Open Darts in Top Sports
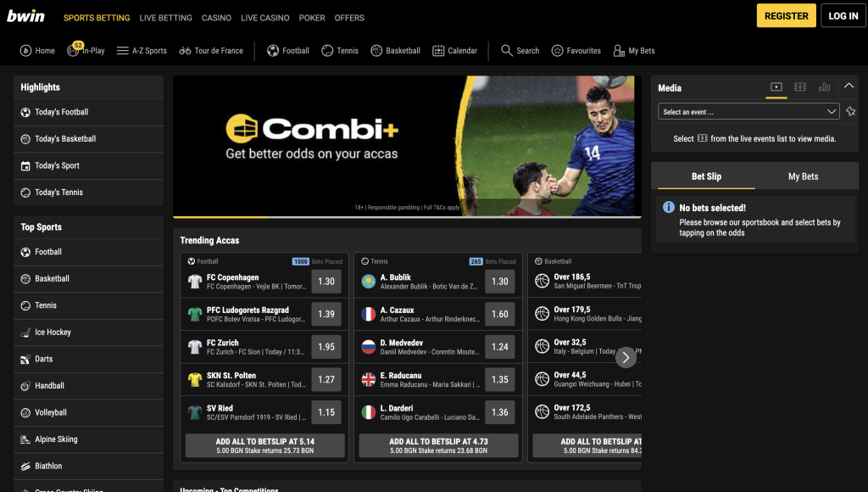The image size is (868, 492). [x=88, y=359]
